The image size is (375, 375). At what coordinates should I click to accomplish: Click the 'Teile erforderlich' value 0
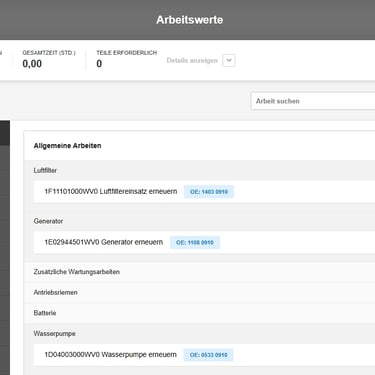click(x=99, y=64)
